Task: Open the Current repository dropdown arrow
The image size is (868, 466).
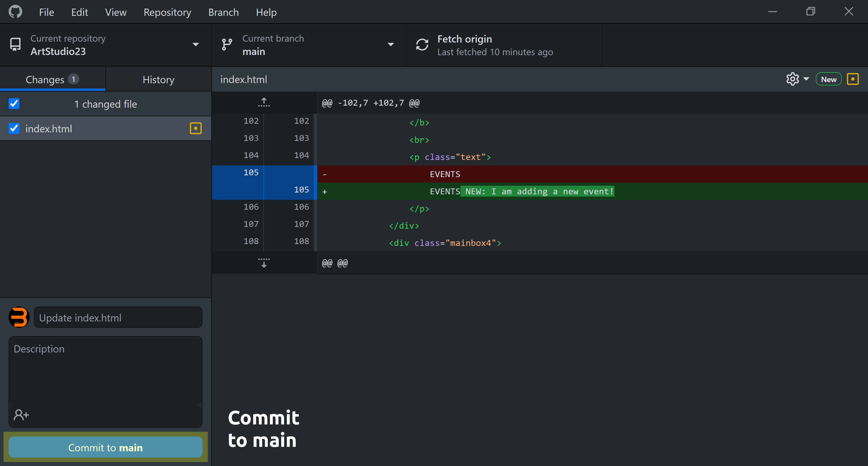Action: tap(196, 45)
